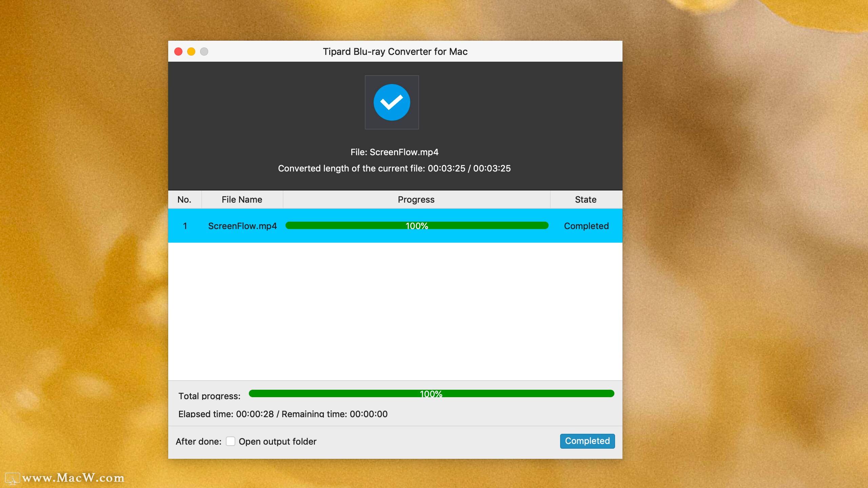Click the Progress column header
This screenshot has width=868, height=488.
tap(416, 200)
